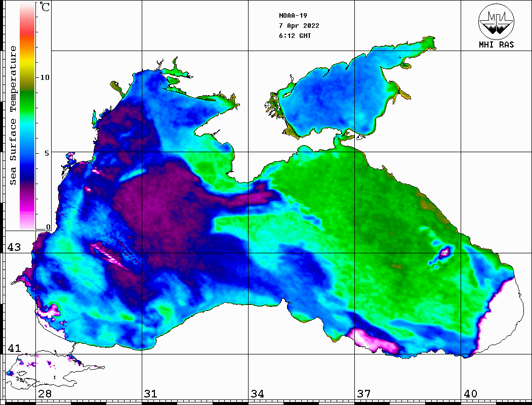Click the longitude label '28'

point(45,393)
